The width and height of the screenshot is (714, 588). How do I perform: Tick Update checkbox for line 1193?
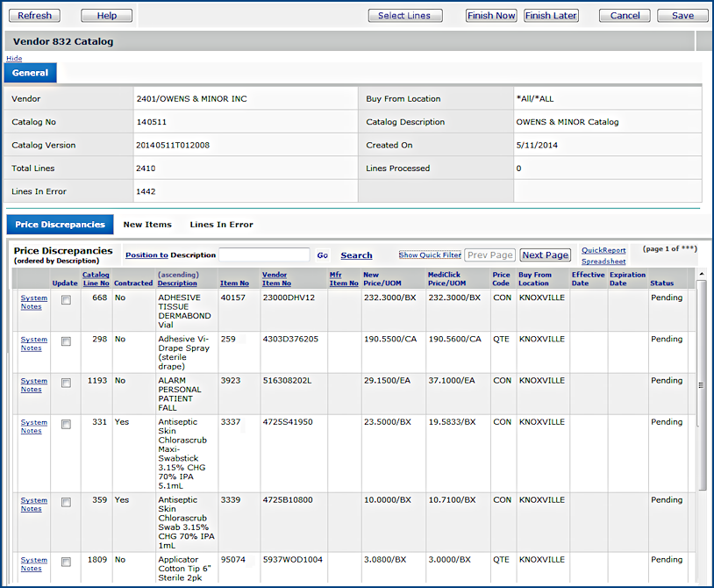click(66, 383)
